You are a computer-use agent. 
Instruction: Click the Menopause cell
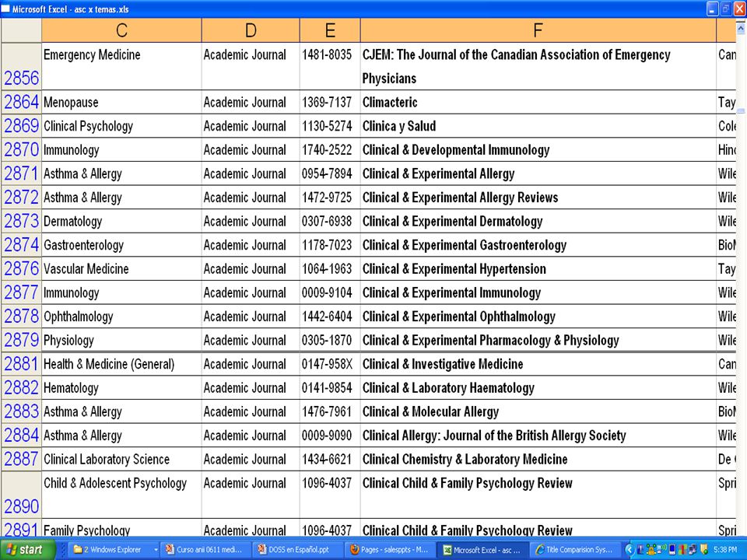click(121, 102)
